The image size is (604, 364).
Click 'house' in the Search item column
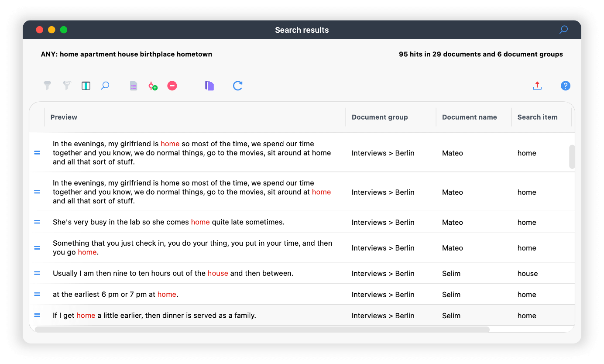[x=528, y=274]
